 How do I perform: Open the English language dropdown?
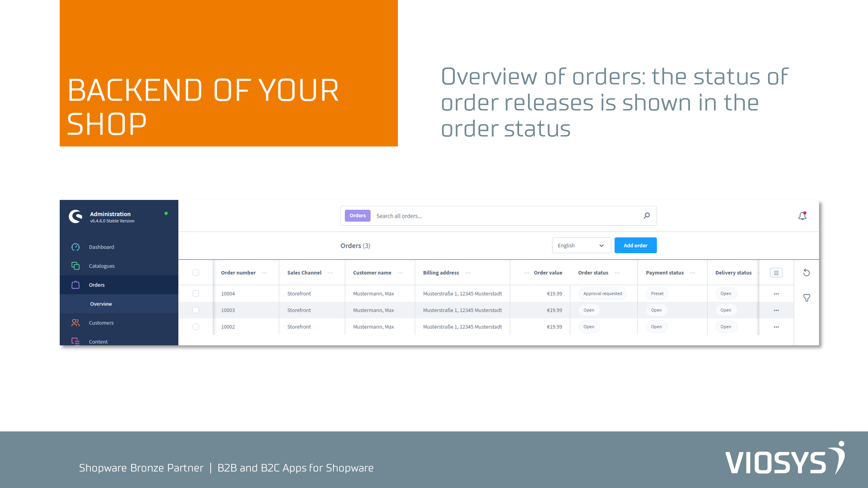pos(579,245)
